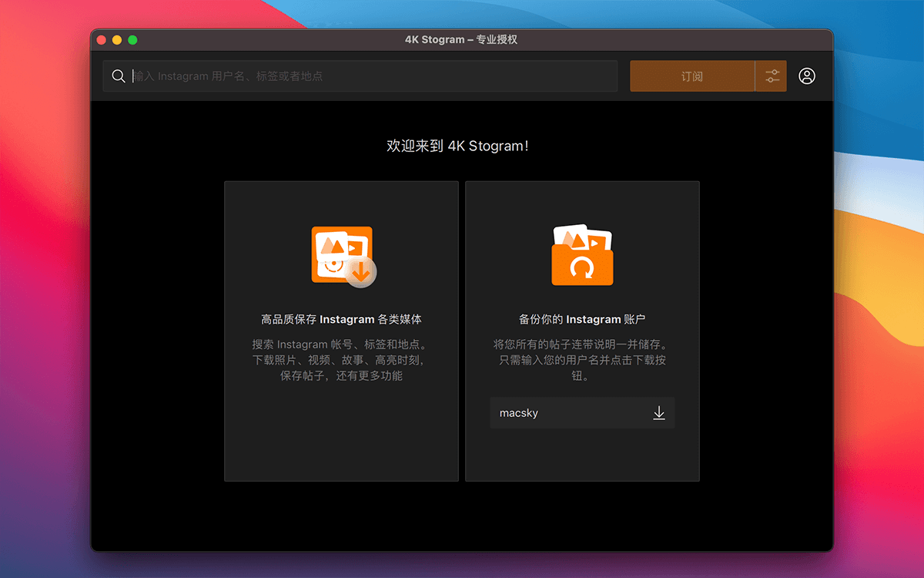Click the backup folder illustration icon
Image resolution: width=924 pixels, height=578 pixels.
(x=583, y=255)
